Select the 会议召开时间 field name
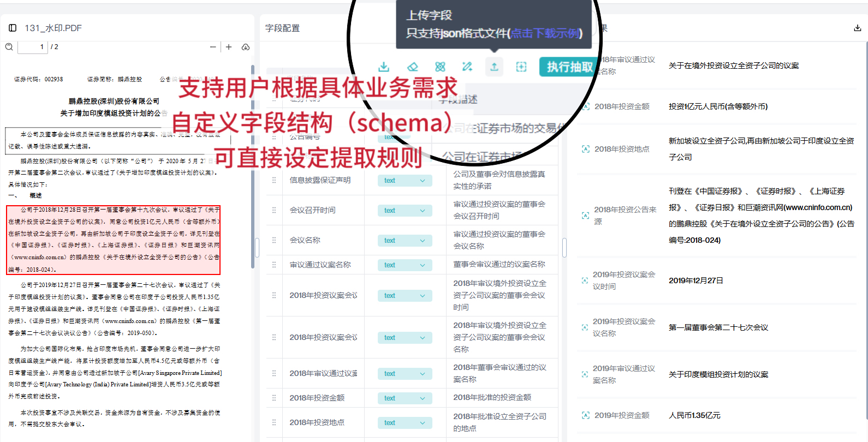 point(313,210)
